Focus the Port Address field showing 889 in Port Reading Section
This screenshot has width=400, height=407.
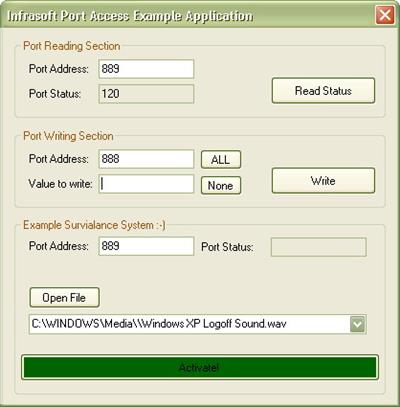(x=146, y=69)
